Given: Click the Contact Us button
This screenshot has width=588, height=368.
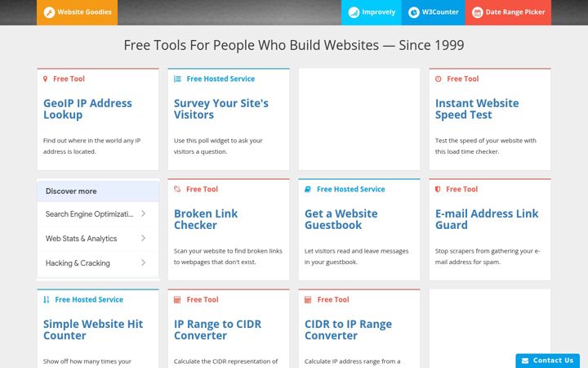Looking at the screenshot, I should [547, 361].
